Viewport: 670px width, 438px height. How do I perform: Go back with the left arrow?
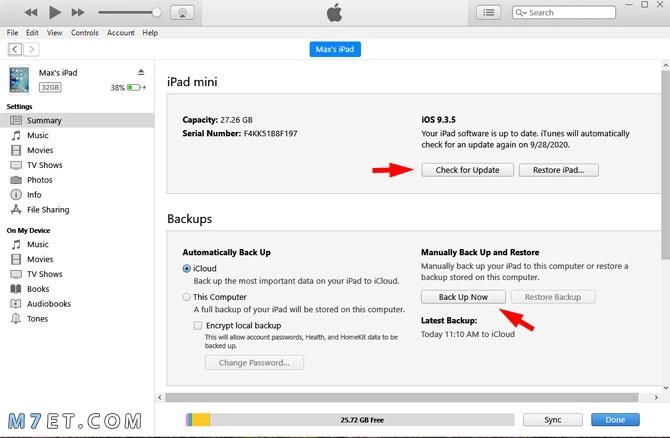tap(15, 49)
